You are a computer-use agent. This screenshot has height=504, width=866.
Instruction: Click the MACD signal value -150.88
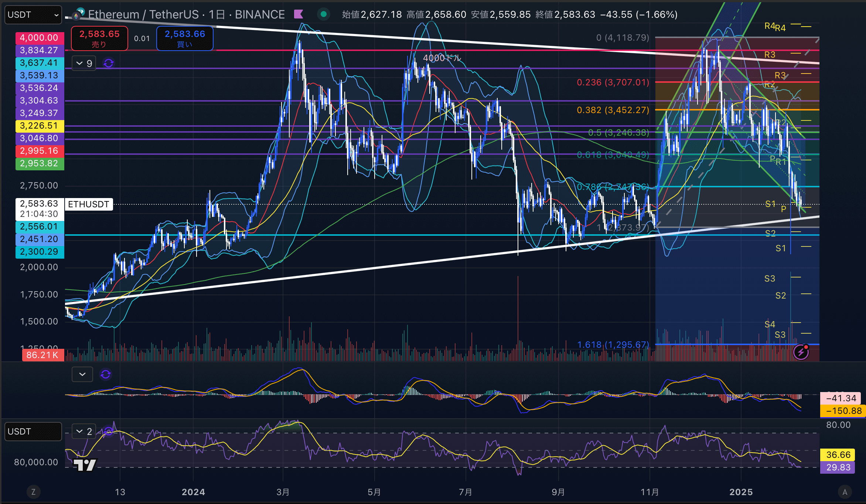[843, 411]
